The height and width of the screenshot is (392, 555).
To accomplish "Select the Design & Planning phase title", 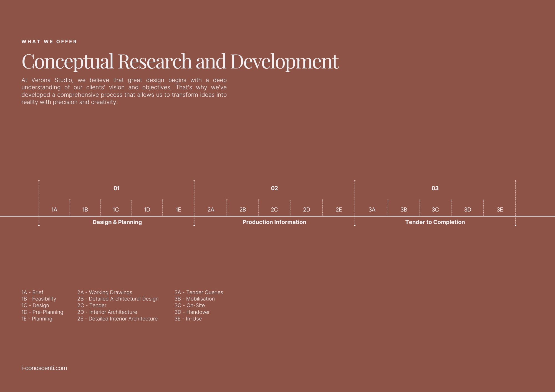I will (117, 222).
